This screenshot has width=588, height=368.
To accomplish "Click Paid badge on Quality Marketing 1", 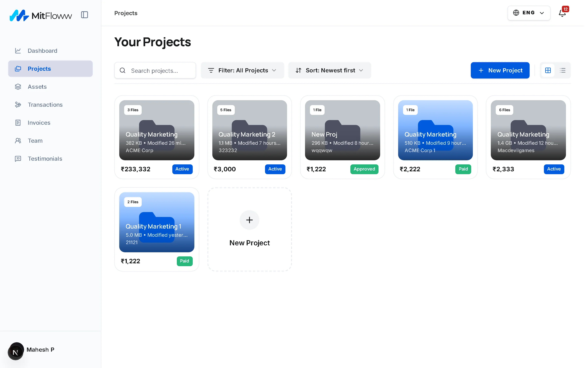I will click(x=184, y=261).
